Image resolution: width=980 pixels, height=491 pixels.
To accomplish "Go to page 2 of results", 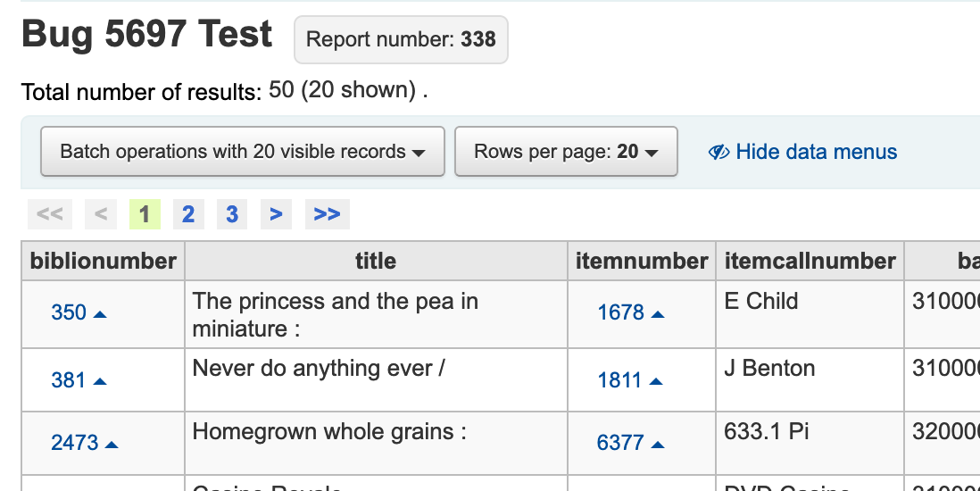I will 188,214.
